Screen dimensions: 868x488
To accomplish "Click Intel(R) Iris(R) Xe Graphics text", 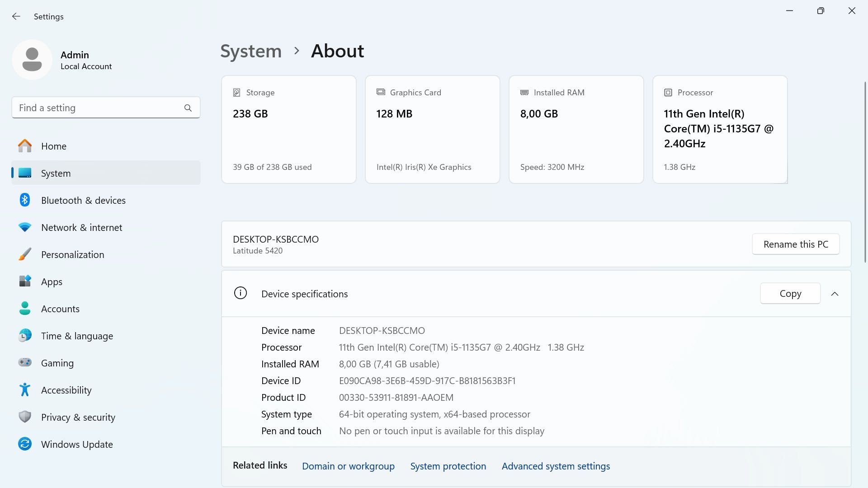I will pyautogui.click(x=424, y=167).
